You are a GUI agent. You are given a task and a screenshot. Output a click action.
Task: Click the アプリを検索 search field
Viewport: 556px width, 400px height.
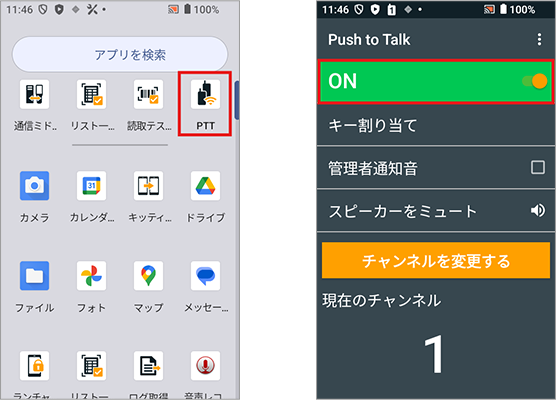120,55
